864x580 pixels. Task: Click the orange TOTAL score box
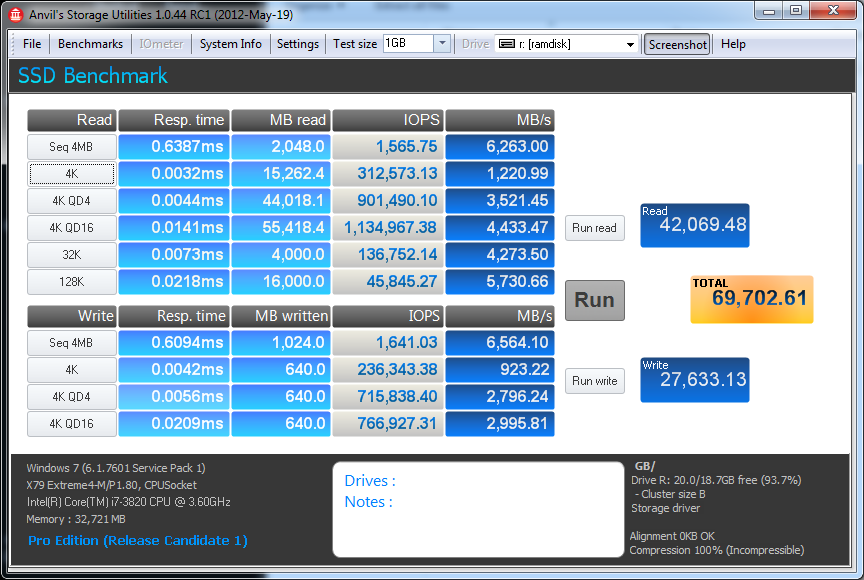pos(751,299)
